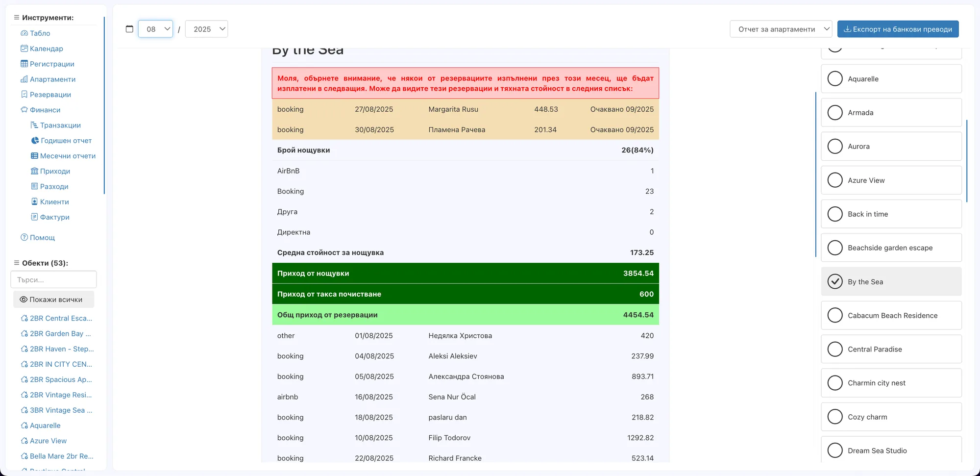Select the Azure View radio option
The image size is (980, 476).
(835, 180)
